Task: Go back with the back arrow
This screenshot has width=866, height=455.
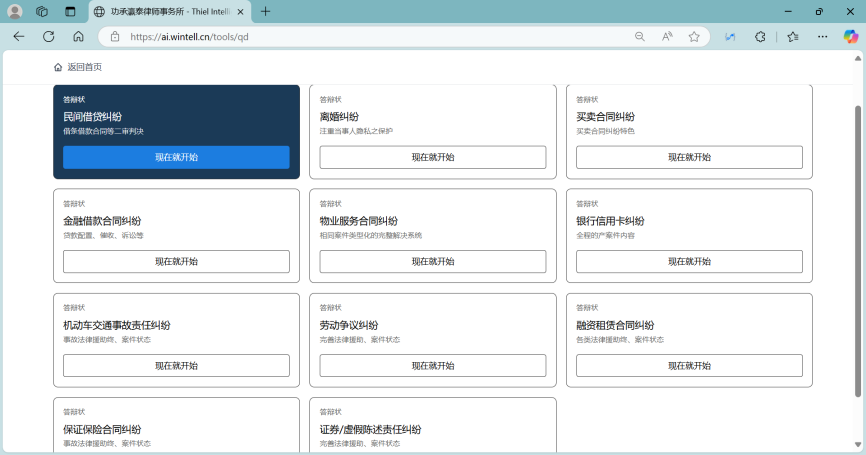Action: pos(19,36)
